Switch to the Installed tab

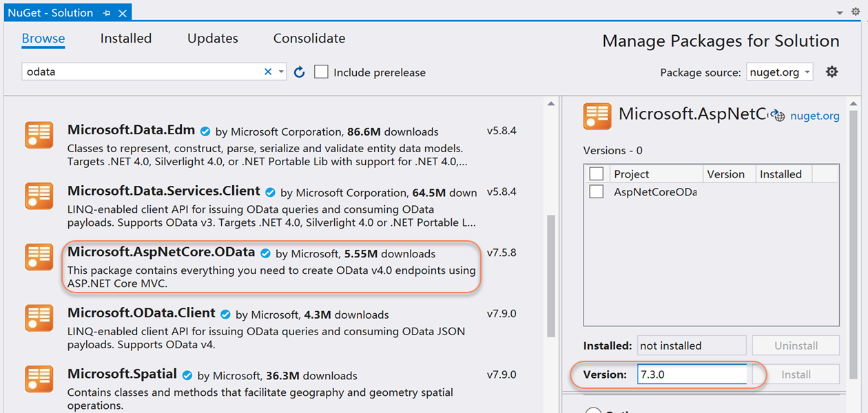point(126,39)
